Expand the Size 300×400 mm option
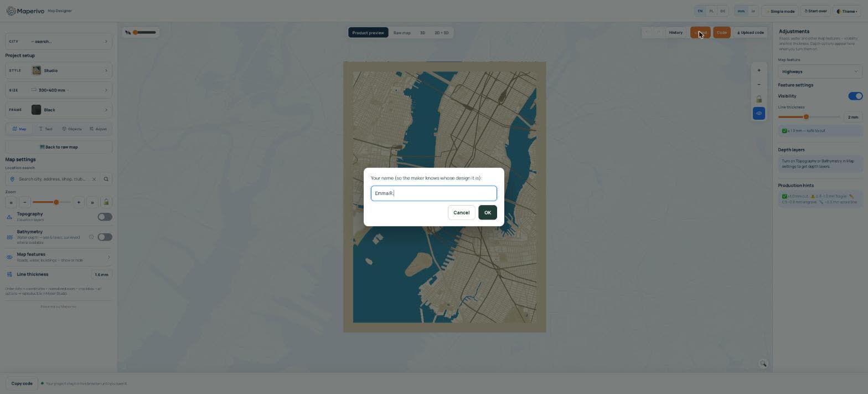Screen dimensions: 868x394 (x=59, y=90)
